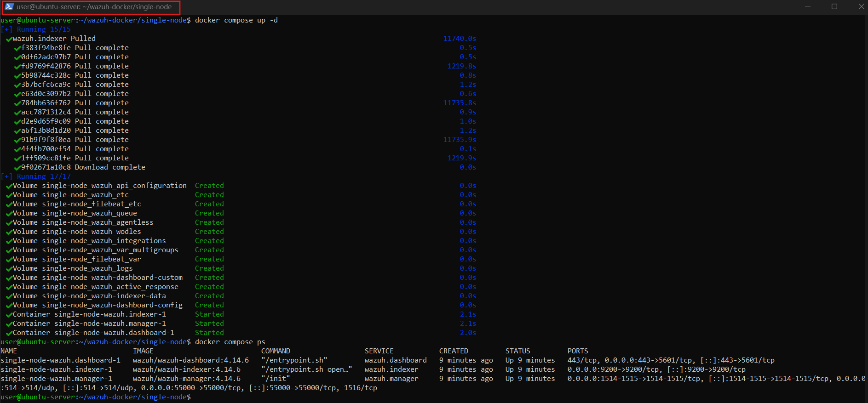868x403 pixels.
Task: Click the 'SERVICE' column header
Action: pos(379,351)
